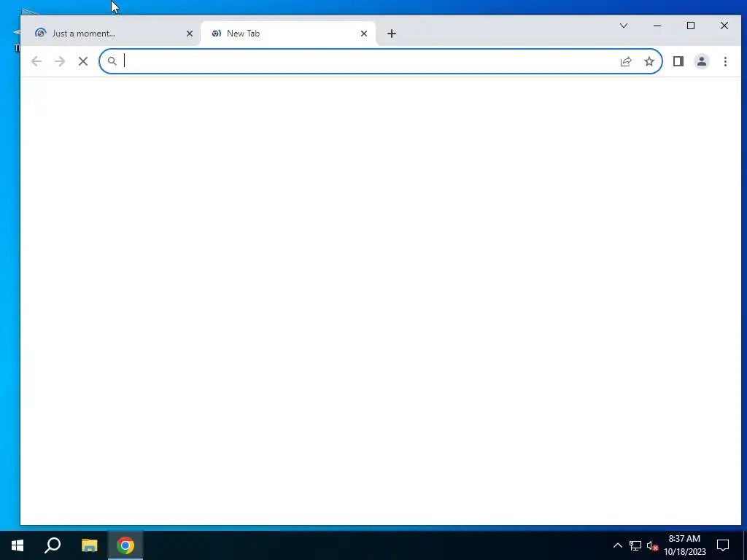The width and height of the screenshot is (747, 560).
Task: Click the search icon in address bar
Action: 112,61
